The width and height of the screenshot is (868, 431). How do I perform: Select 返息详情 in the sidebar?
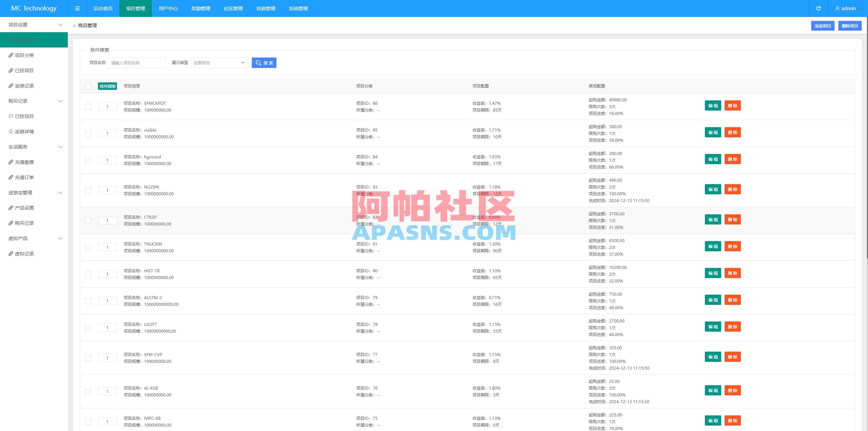[x=24, y=131]
